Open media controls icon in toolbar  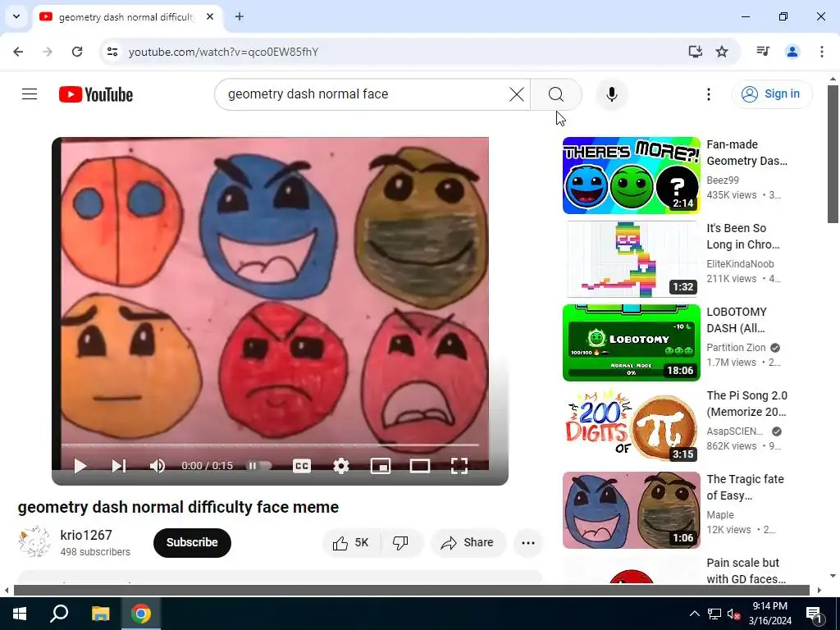pos(763,52)
